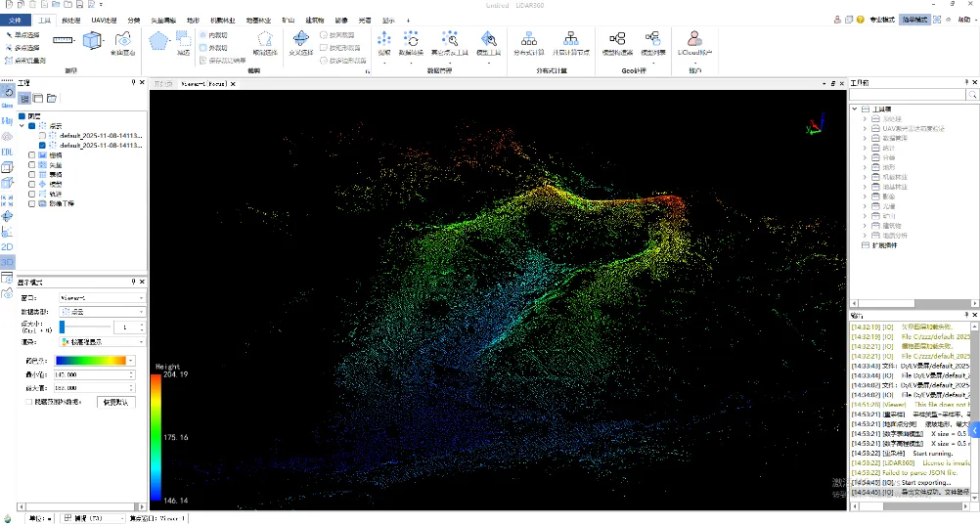This screenshot has height=524, width=980.
Task: Click the color bar gradient swatch
Action: click(x=91, y=361)
